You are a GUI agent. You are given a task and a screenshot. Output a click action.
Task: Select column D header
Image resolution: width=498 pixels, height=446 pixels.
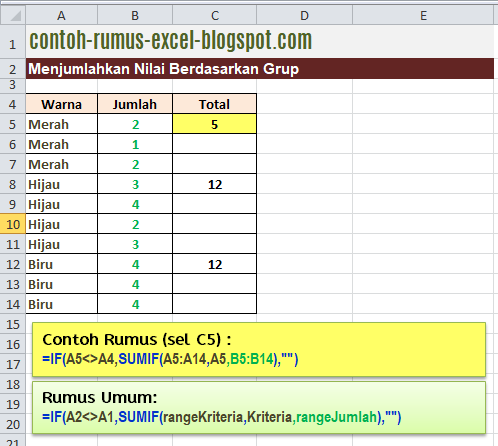click(x=304, y=15)
